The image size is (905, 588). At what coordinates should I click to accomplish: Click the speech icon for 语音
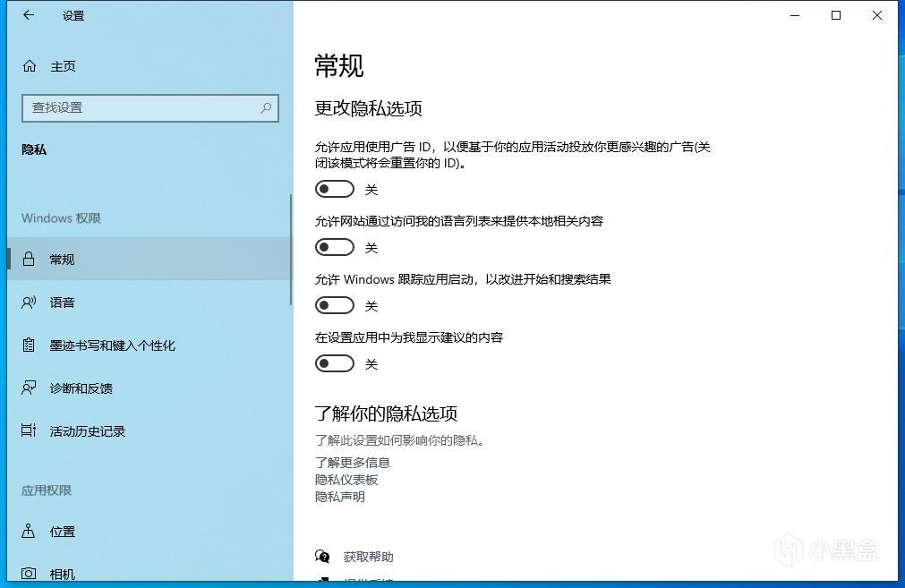click(x=29, y=302)
